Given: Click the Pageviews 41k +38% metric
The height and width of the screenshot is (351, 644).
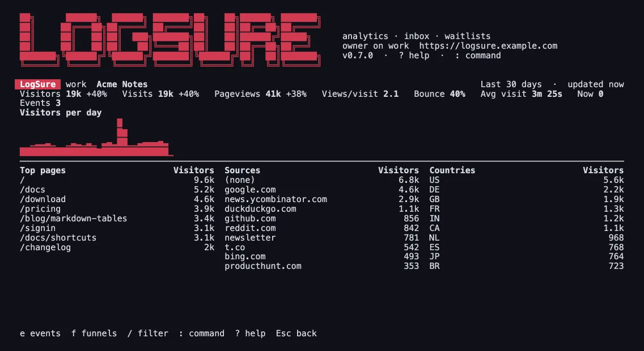Looking at the screenshot, I should [260, 94].
